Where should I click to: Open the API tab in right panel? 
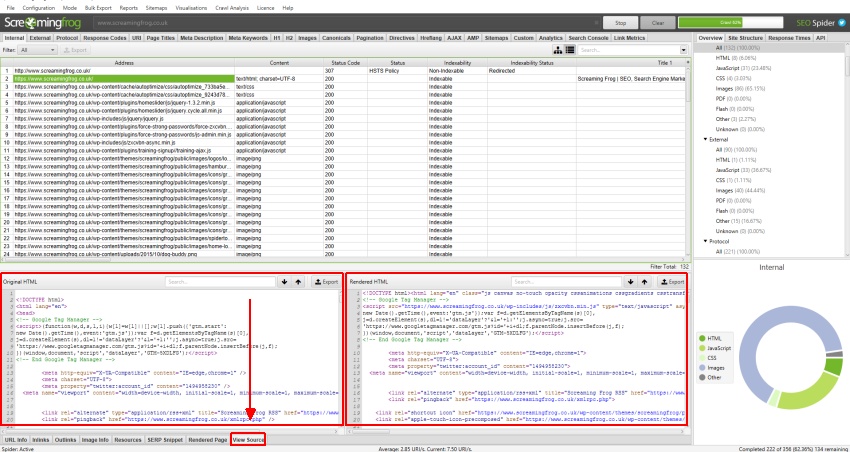point(821,38)
